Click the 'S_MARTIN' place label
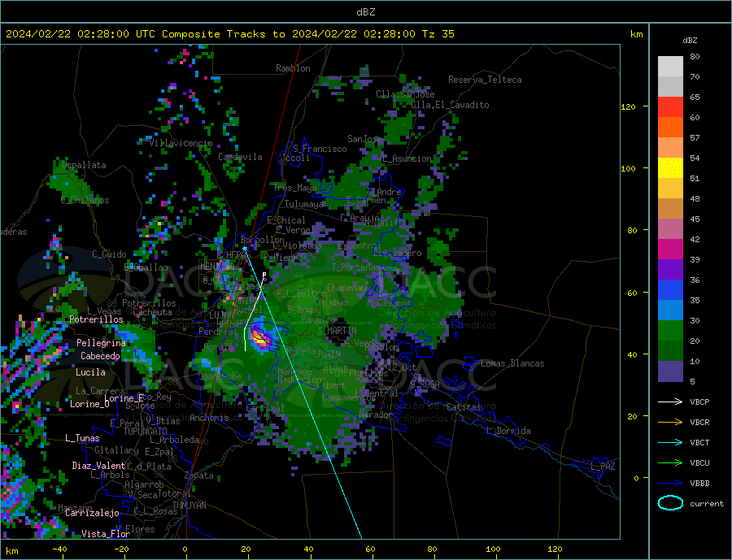The width and height of the screenshot is (732, 560). coord(337,331)
